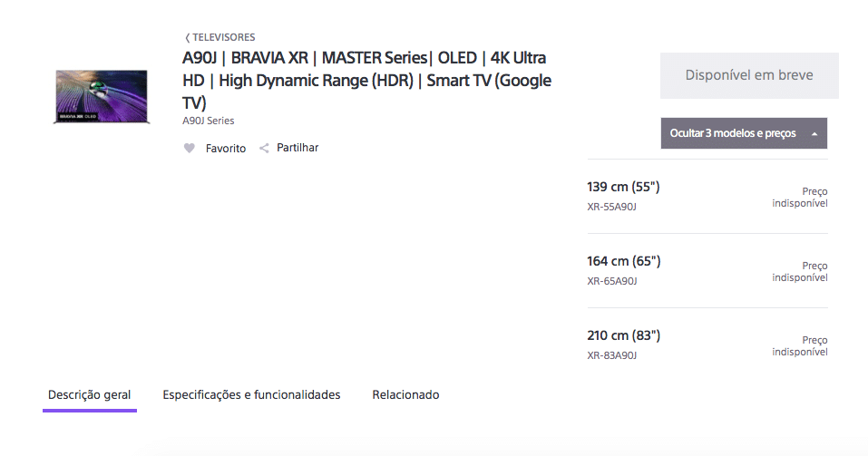
Task: Select the Relacionado tab
Action: click(x=405, y=395)
